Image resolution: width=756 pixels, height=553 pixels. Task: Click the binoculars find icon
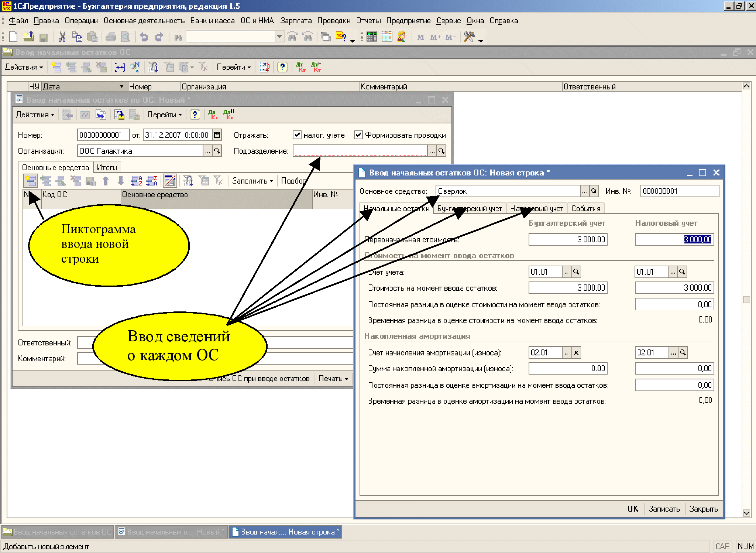(x=178, y=37)
